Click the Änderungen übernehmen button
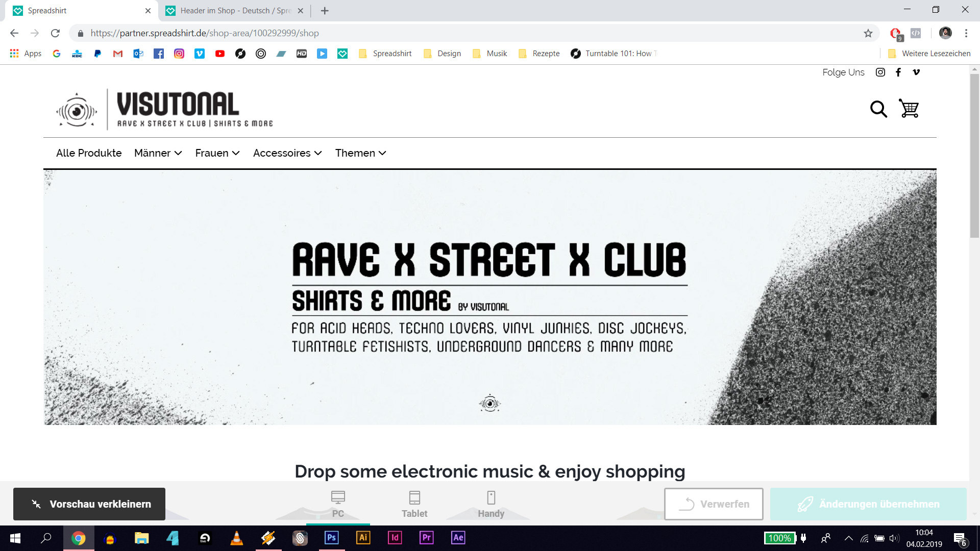 [868, 504]
